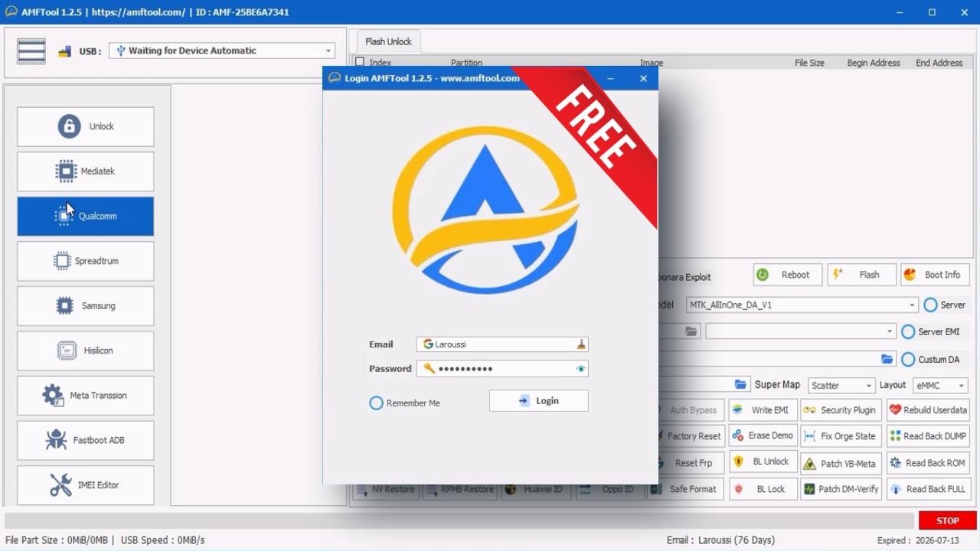
Task: Click the Patch VB-Meta button
Action: click(841, 463)
